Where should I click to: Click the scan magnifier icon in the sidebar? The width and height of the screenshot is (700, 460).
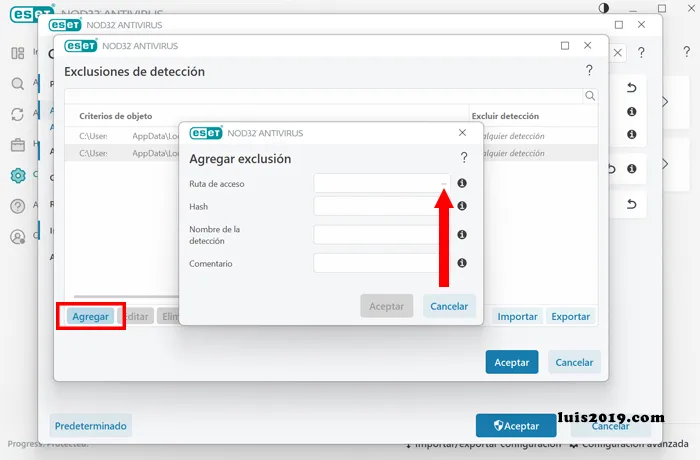click(x=18, y=85)
